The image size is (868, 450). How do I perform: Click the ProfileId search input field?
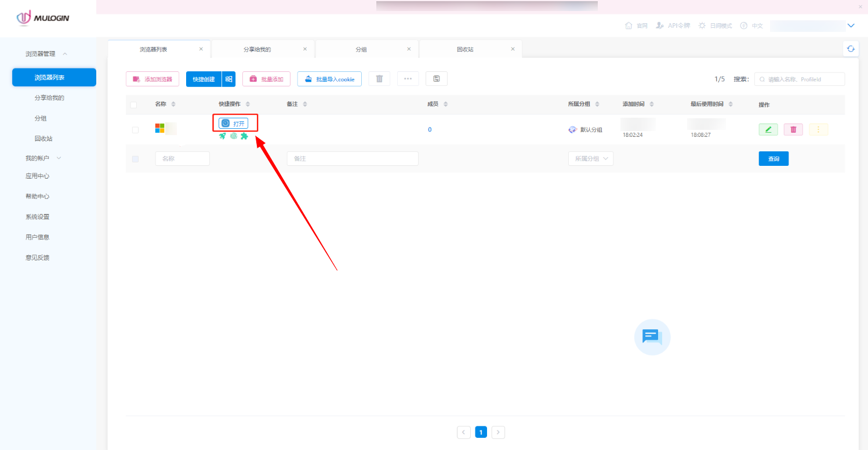[800, 78]
